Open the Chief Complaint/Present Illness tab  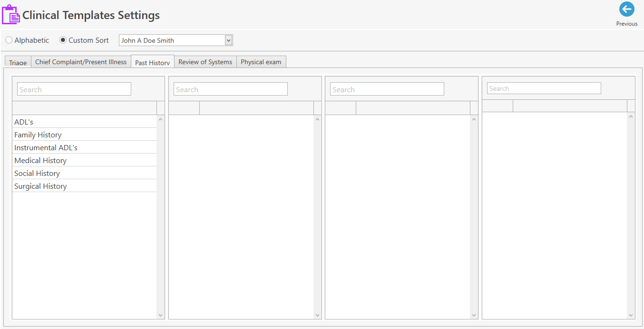[x=80, y=61]
